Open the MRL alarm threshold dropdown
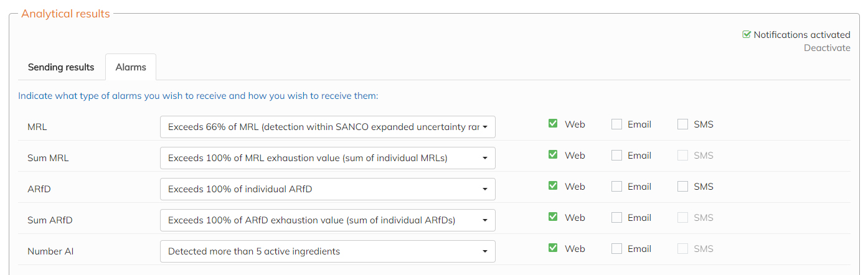Screen dimensions: 868x275 click(328, 127)
